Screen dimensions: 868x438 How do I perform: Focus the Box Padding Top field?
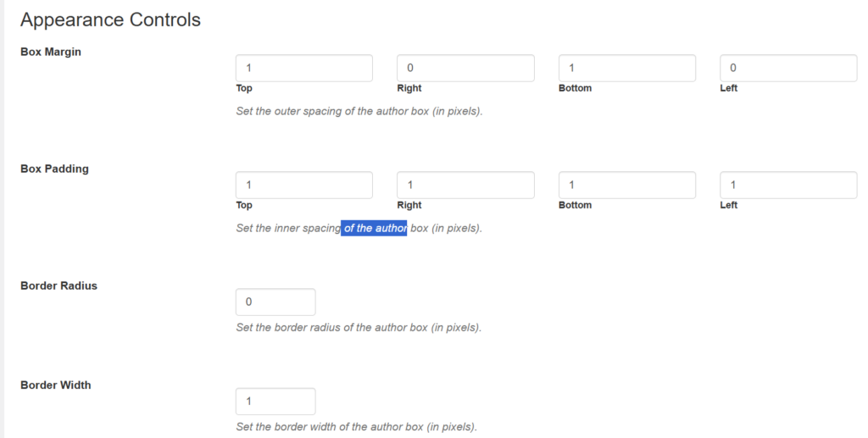coord(303,185)
